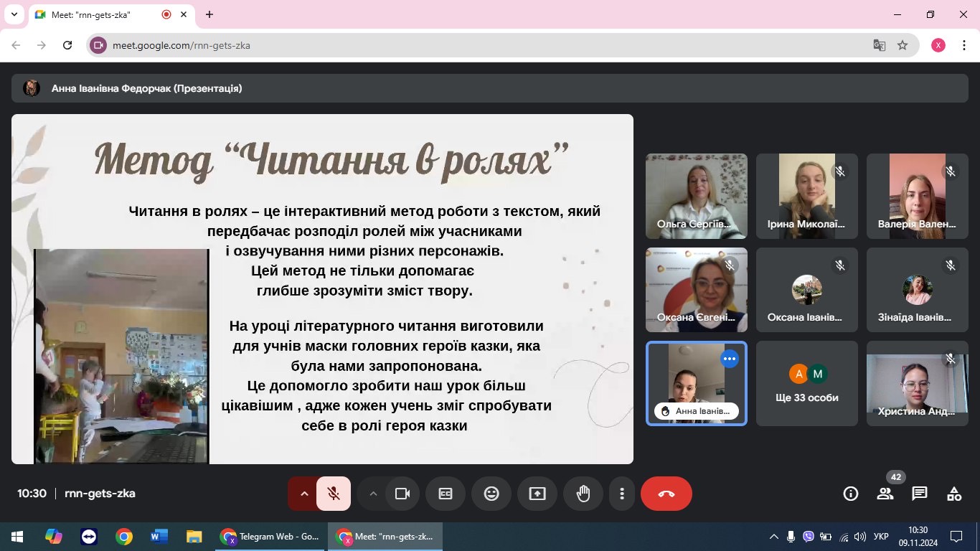The image size is (980, 551).
Task: Open the activities icon
Action: pos(954,494)
